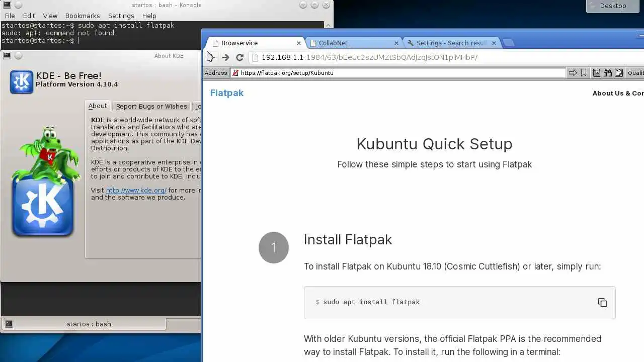
Task: Close the Browservice tab
Action: (298, 43)
